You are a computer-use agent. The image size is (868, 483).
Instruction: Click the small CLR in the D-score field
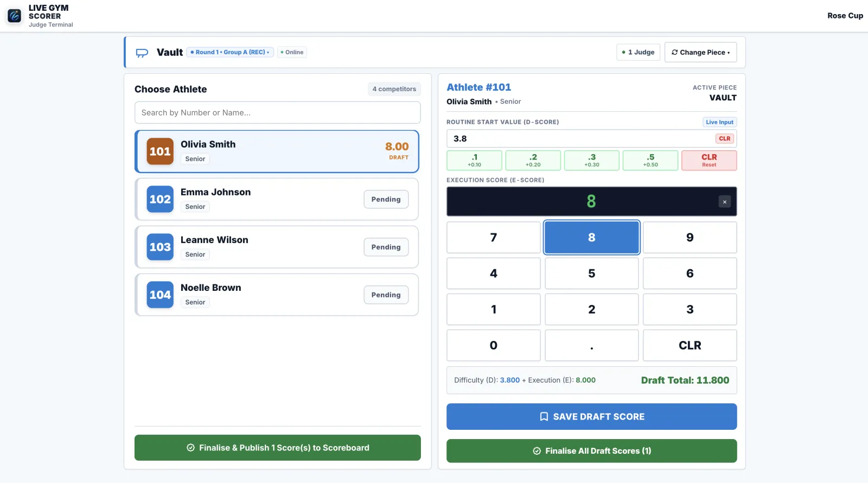[x=724, y=138]
